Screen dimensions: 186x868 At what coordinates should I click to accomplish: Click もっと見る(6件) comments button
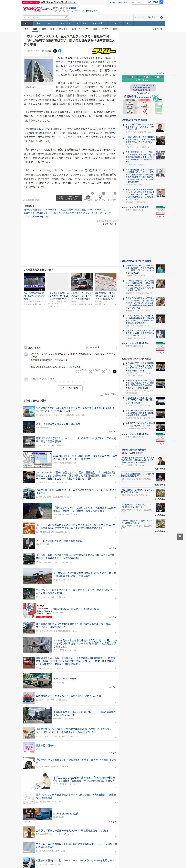[x=70, y=388]
